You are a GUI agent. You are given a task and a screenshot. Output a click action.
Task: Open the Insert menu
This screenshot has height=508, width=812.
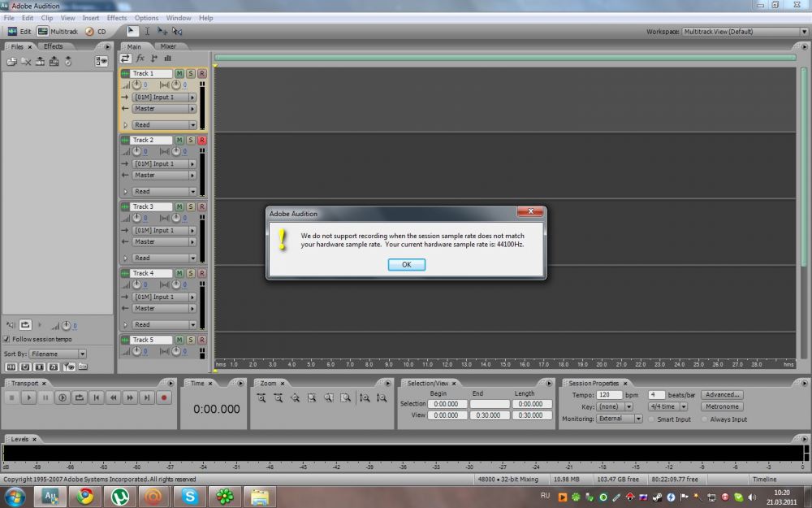tap(91, 18)
